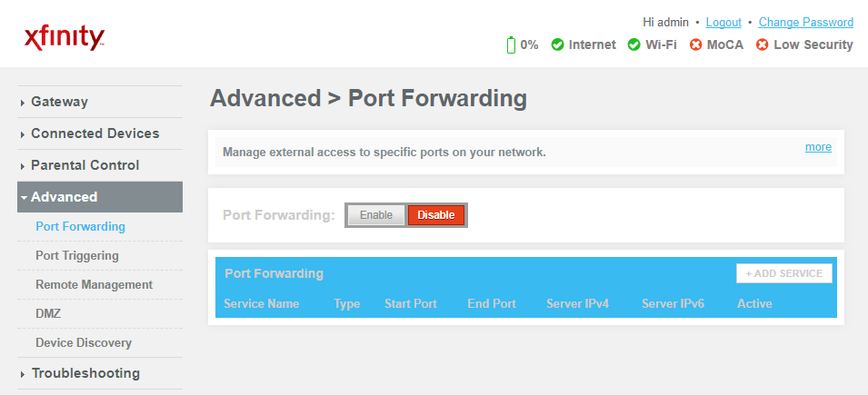
Task: Expand the Connected Devices section
Action: pyautogui.click(x=95, y=133)
